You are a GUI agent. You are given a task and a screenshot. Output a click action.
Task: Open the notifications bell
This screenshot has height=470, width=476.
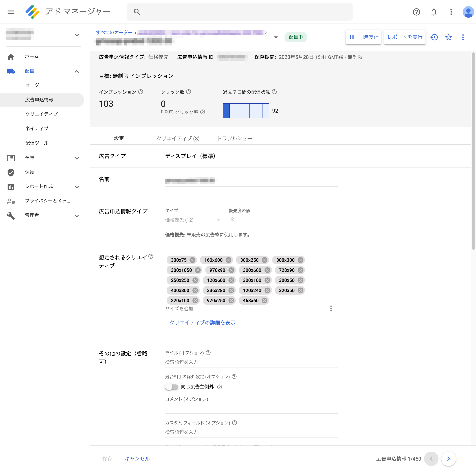coord(434,12)
